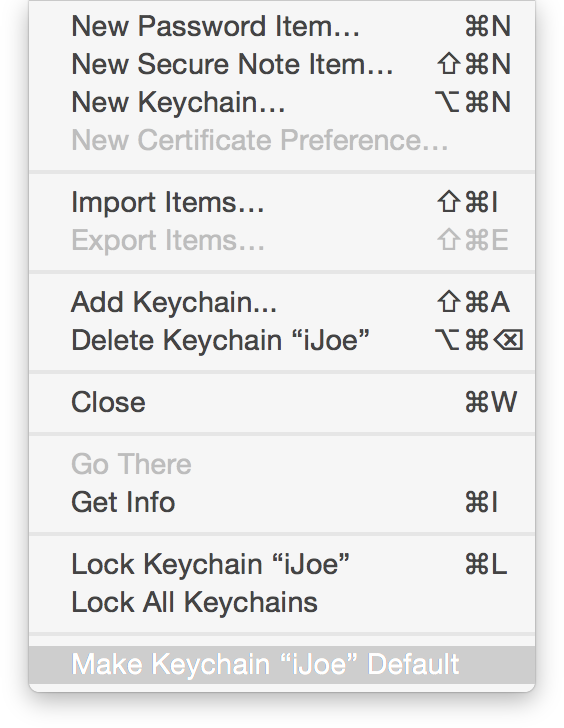
Task: Click the delete-key shortcut glyph for Delete Keychain
Action: [x=508, y=340]
